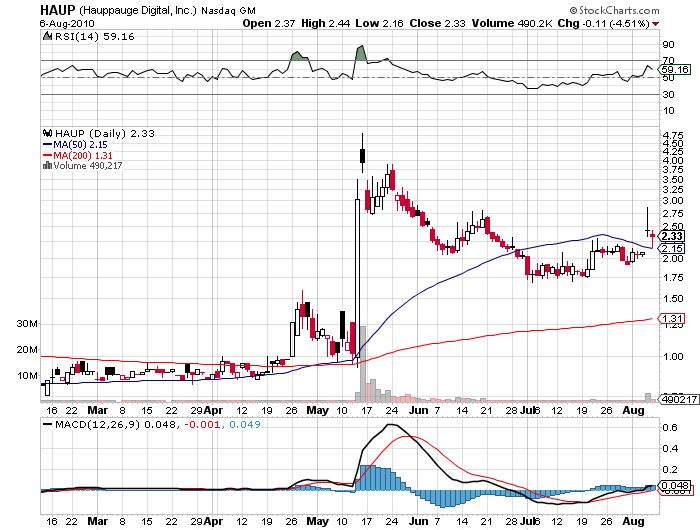
Task: Click the blue 0.049 MACD histogram value
Action: 245,424
